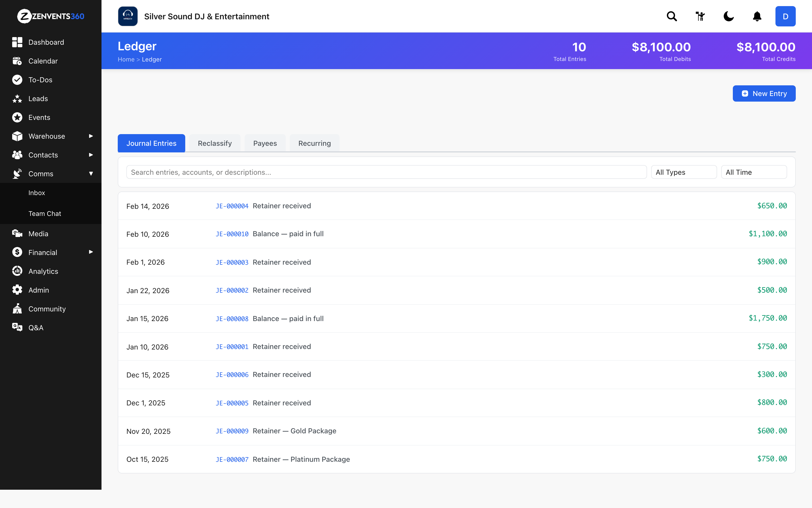Click the Contacts people icon
812x508 pixels.
coord(17,155)
